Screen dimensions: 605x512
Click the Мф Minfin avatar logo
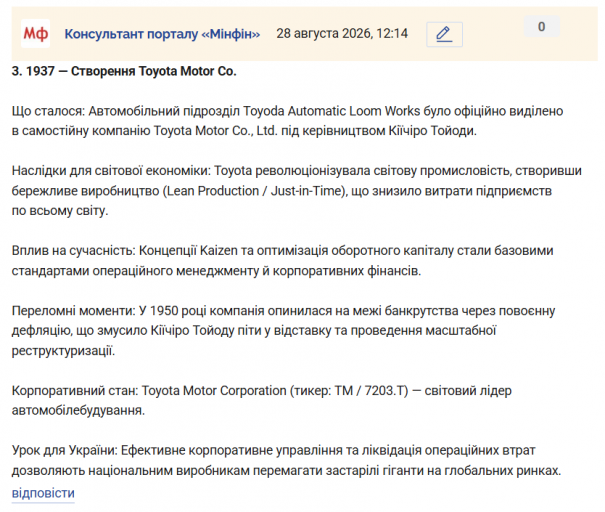[x=35, y=34]
